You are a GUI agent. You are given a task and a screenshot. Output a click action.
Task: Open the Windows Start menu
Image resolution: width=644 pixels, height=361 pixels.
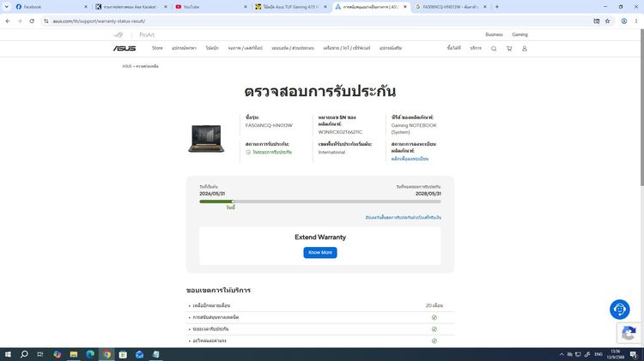point(8,354)
